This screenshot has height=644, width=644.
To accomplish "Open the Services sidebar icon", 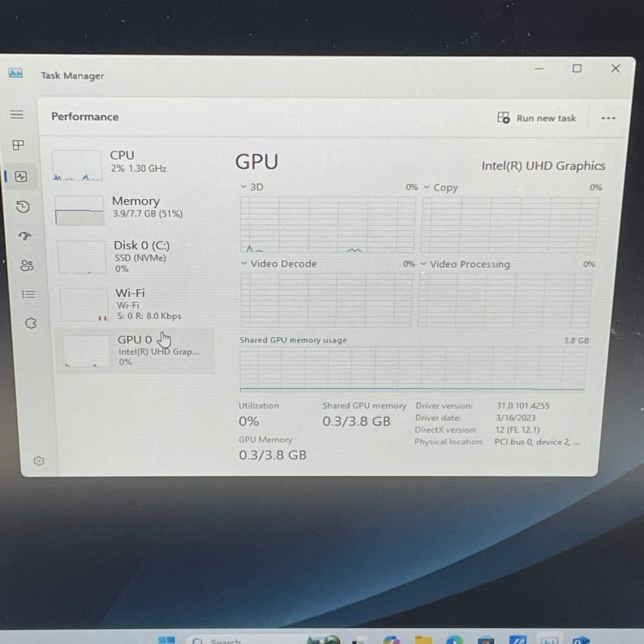I will [x=31, y=323].
